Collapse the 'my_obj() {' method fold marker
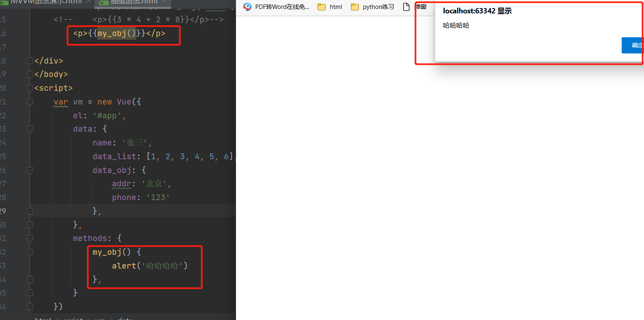The image size is (644, 320). [x=30, y=252]
